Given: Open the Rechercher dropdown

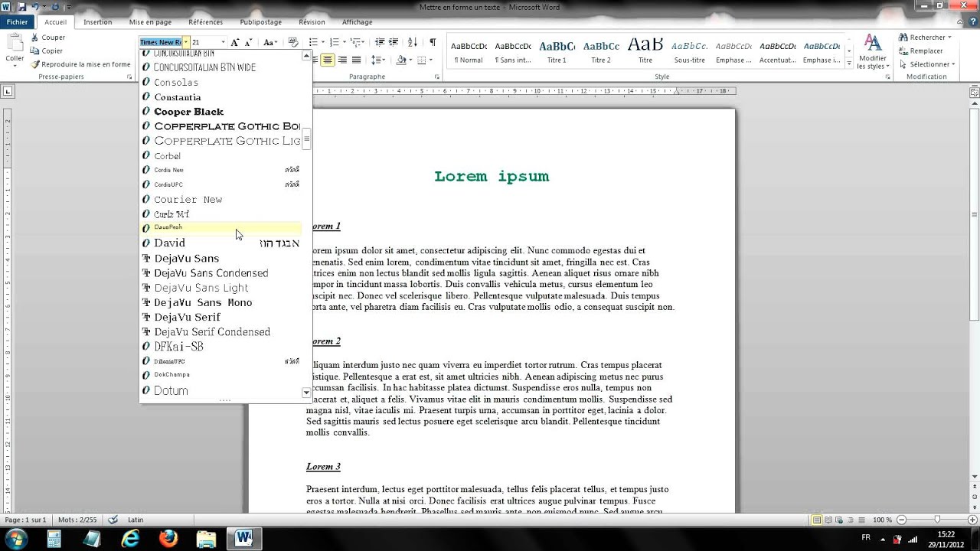Looking at the screenshot, I should click(925, 37).
